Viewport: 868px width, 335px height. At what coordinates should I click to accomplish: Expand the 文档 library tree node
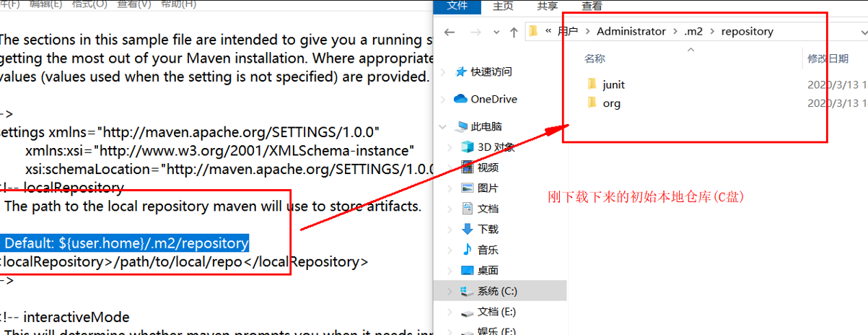click(x=451, y=209)
